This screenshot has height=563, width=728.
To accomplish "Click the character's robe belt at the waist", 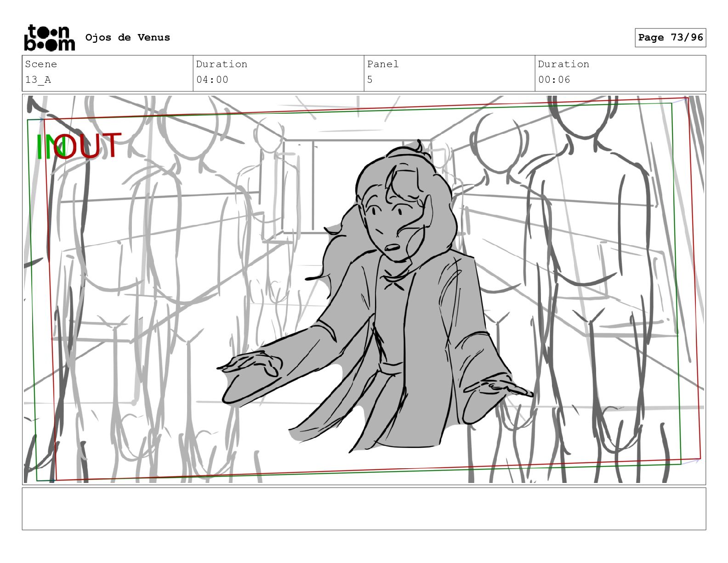I will [391, 368].
